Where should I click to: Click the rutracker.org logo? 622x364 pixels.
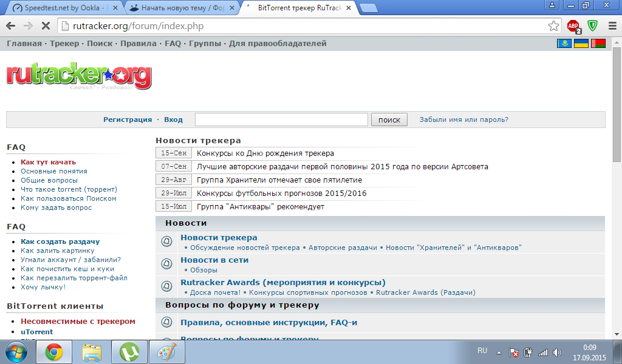(x=79, y=76)
